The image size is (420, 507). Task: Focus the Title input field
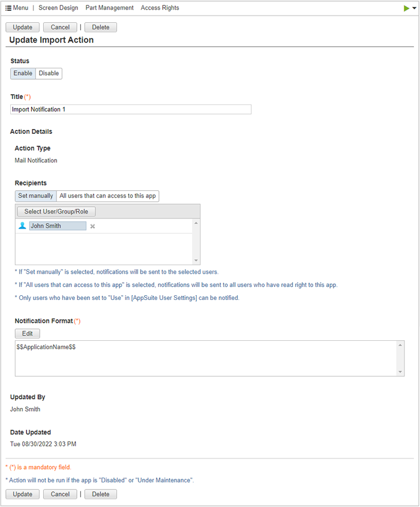[x=131, y=109]
